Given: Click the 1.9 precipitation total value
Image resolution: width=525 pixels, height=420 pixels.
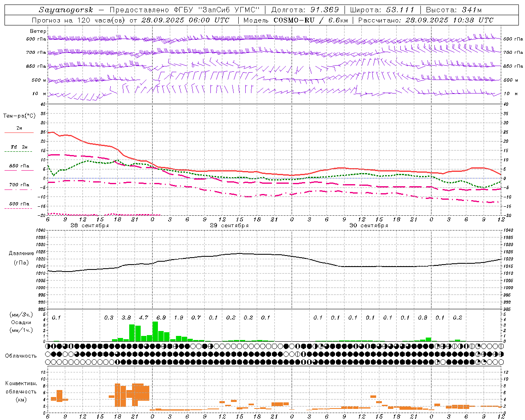Looking at the screenshot, I should [x=178, y=318].
